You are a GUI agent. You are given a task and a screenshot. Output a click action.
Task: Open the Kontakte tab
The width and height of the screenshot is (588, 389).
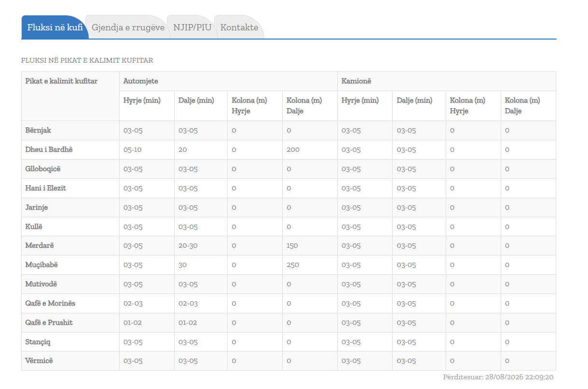(x=239, y=27)
